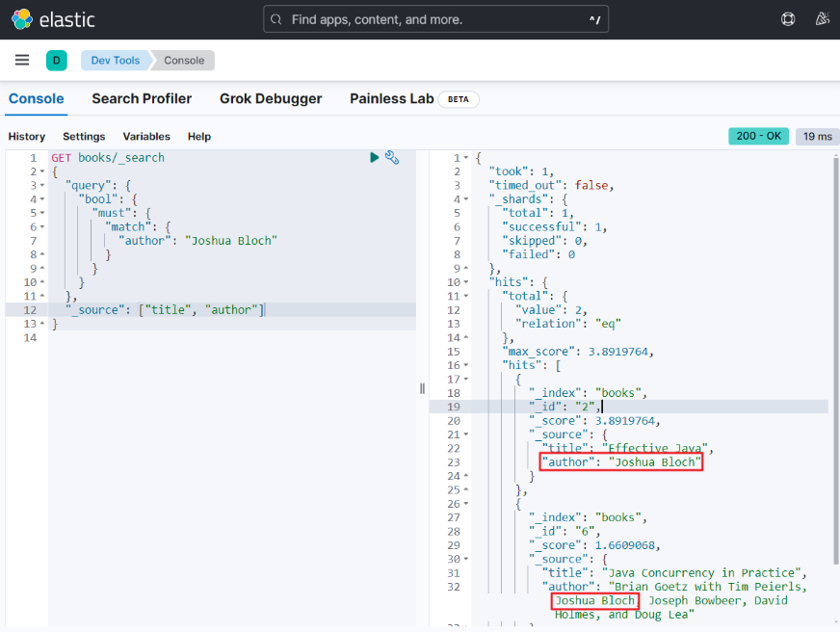This screenshot has width=840, height=632.
Task: Switch to the Painless Lab tab
Action: [x=392, y=99]
